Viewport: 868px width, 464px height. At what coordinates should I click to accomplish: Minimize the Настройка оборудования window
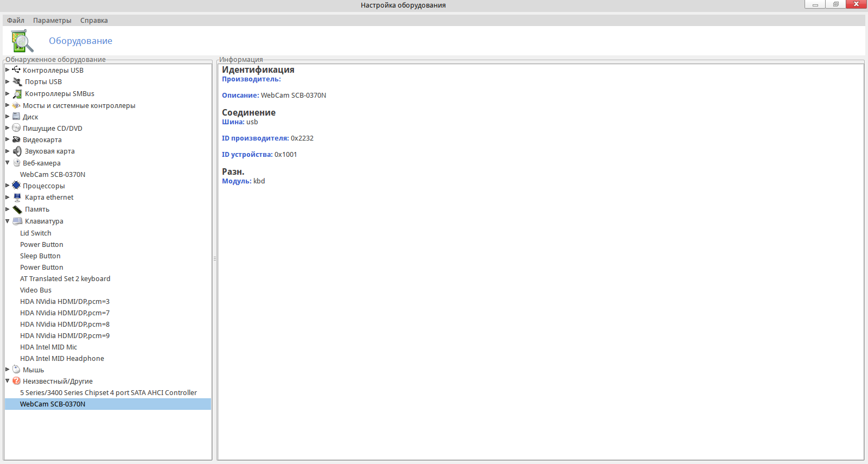(x=815, y=4)
